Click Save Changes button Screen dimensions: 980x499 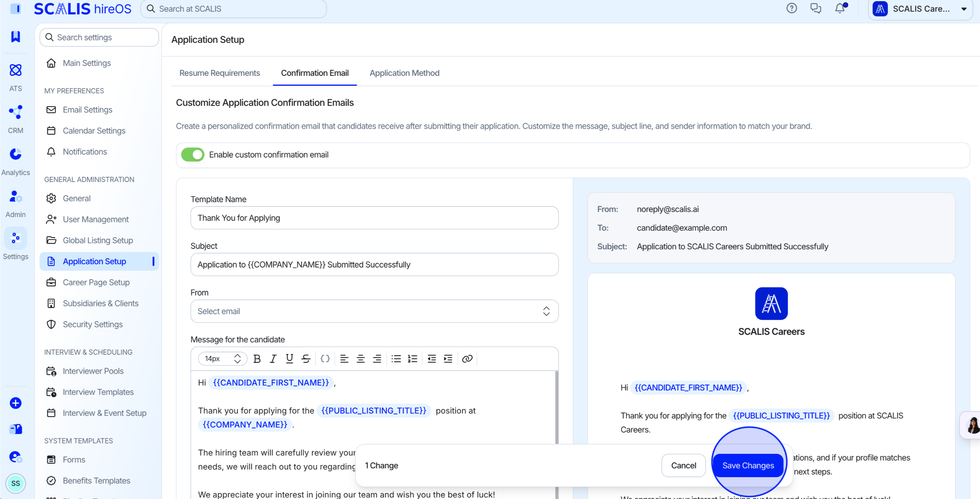pyautogui.click(x=748, y=466)
